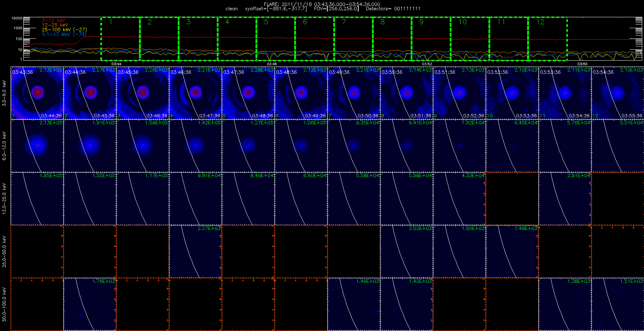The width and height of the screenshot is (644, 331).
Task: Open 25.0-50.0 keV image with peak 1.60E+03
Action: coord(459,251)
